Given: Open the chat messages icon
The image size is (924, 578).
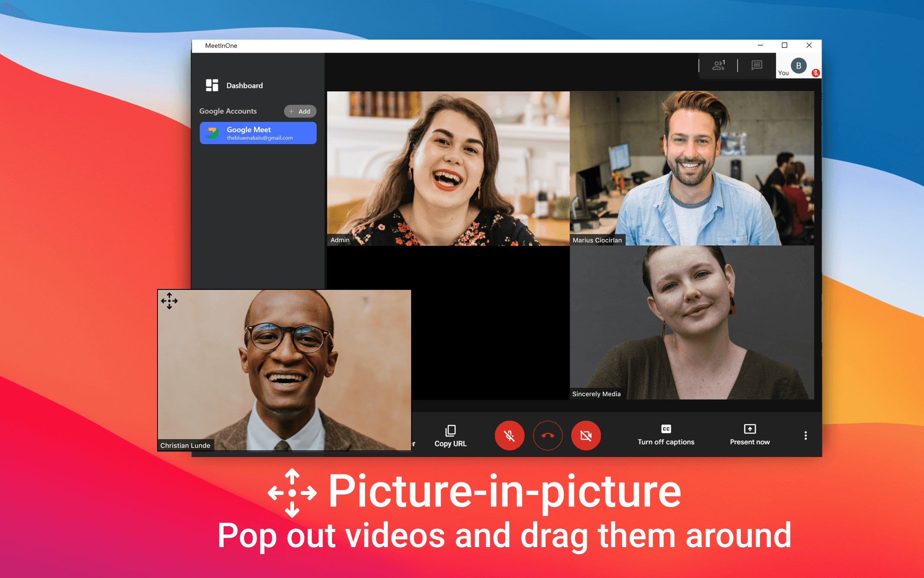Looking at the screenshot, I should (x=757, y=65).
